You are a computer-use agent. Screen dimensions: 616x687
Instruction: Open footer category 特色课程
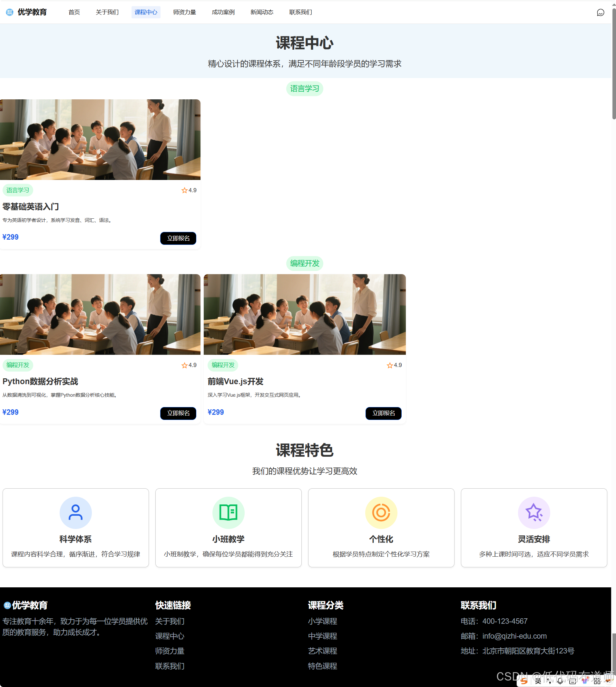(x=323, y=666)
